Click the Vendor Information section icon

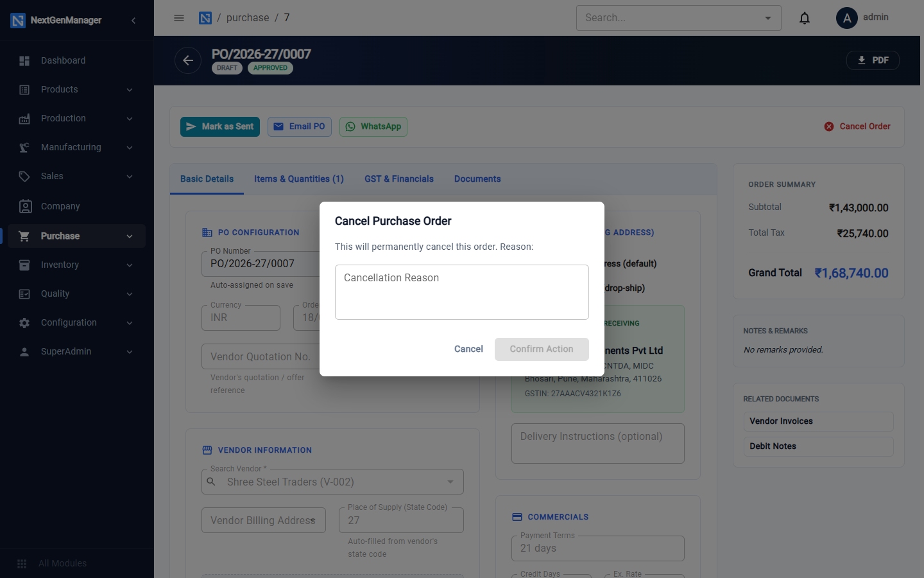pyautogui.click(x=207, y=450)
